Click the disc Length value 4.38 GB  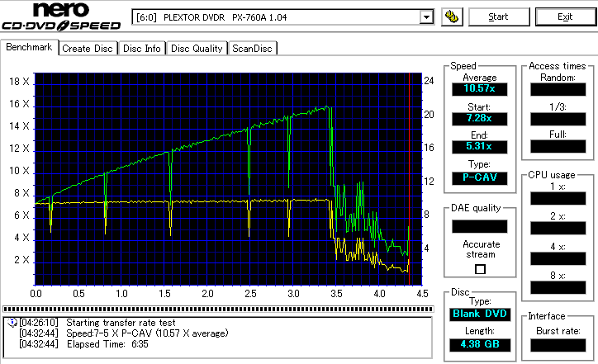[480, 344]
